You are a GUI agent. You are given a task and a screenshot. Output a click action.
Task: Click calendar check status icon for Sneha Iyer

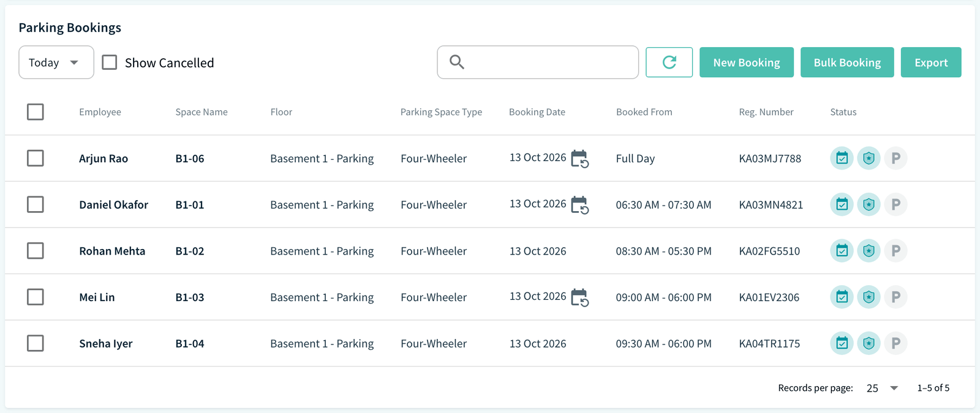[842, 343]
